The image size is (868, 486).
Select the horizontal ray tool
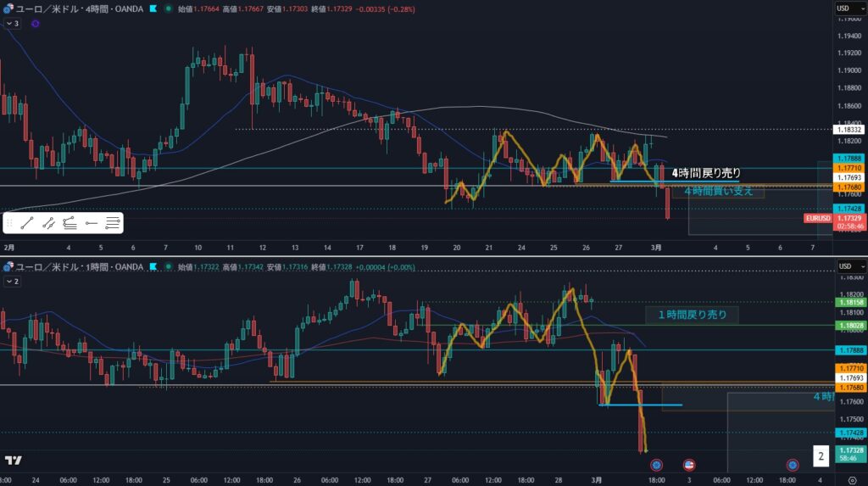click(x=92, y=224)
